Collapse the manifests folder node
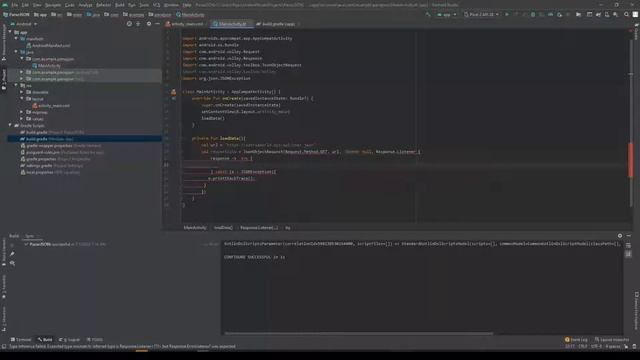The height and width of the screenshot is (360, 640). tap(16, 39)
